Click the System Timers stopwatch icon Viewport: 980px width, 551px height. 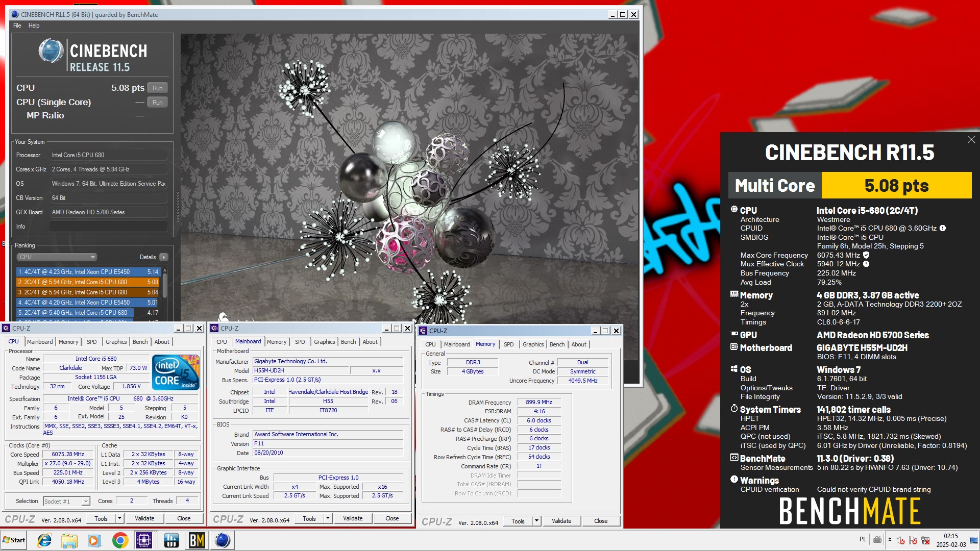[x=734, y=409]
